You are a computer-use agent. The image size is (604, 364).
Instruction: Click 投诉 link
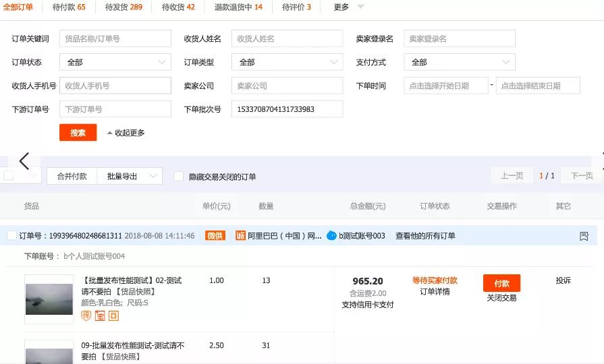coord(563,280)
